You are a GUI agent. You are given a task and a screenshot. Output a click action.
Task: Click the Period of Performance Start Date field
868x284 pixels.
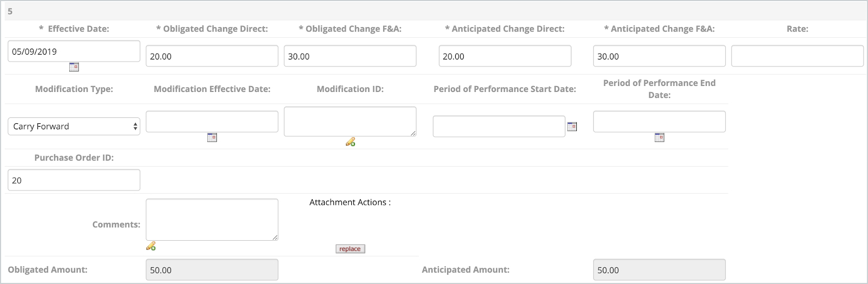coord(499,127)
